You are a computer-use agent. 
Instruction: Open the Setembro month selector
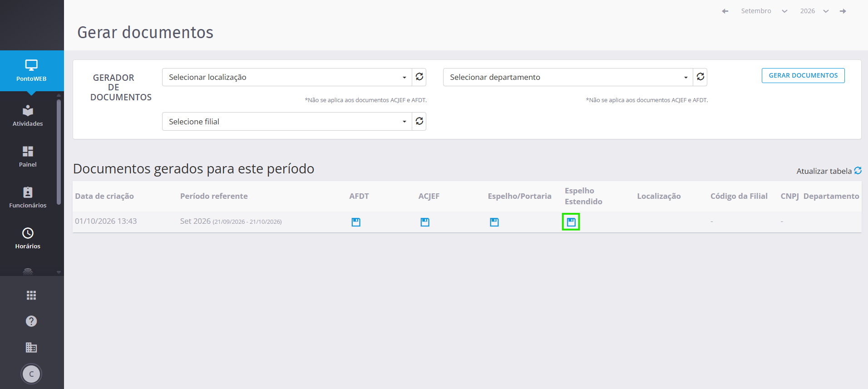(x=764, y=11)
